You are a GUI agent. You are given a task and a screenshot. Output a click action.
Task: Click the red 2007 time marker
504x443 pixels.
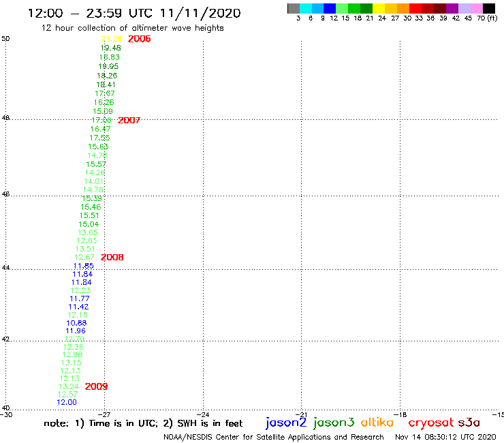click(x=129, y=121)
